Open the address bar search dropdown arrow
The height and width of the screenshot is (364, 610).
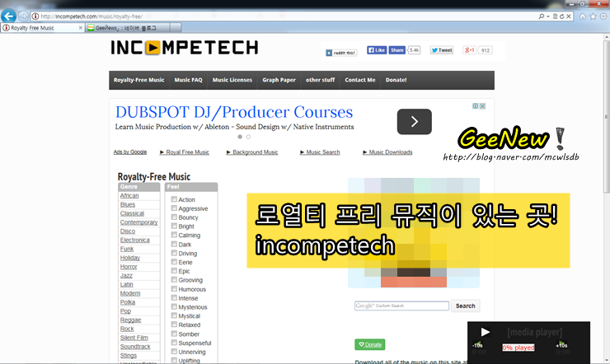pos(548,16)
